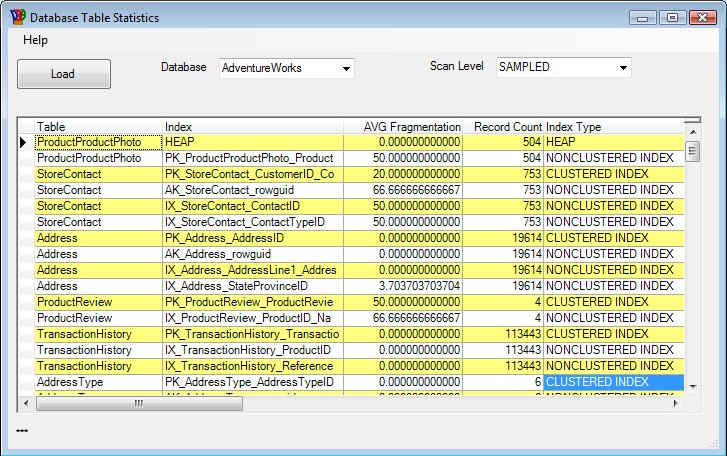727x456 pixels.
Task: Click fragmentation 66.666666666667 in AK_StoreContact_rowguid row
Action: (x=403, y=190)
